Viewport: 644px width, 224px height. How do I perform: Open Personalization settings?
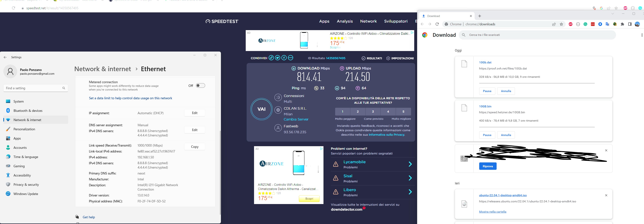point(36,129)
